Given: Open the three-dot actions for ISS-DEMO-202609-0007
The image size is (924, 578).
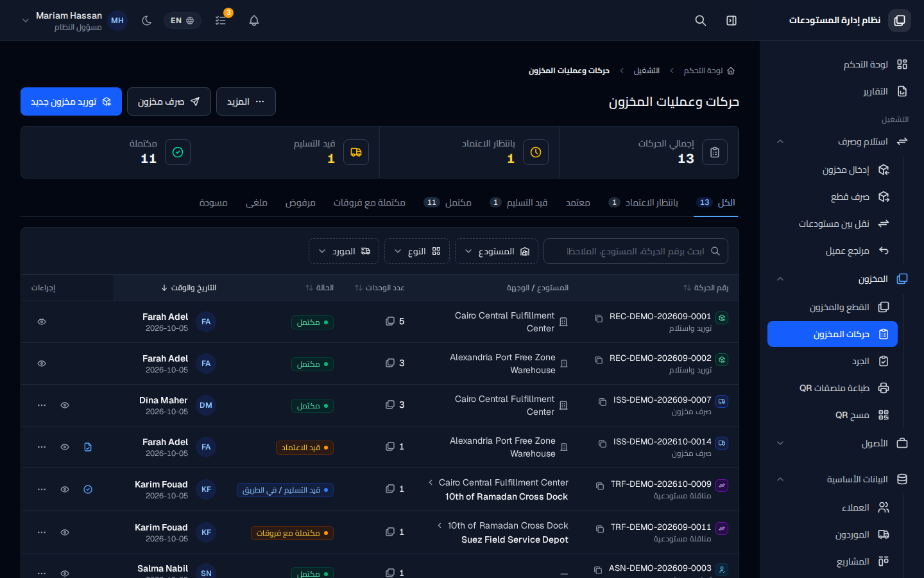Looking at the screenshot, I should [42, 405].
